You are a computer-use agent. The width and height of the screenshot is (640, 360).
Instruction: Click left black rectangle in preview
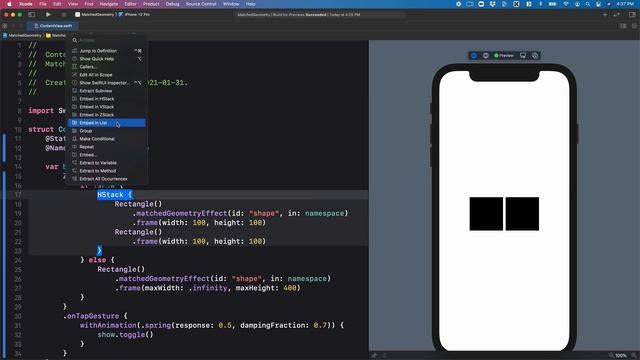coord(486,214)
